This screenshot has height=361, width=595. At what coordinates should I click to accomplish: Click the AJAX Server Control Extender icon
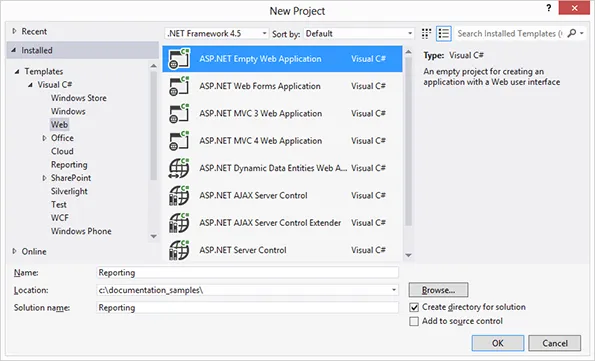(179, 223)
